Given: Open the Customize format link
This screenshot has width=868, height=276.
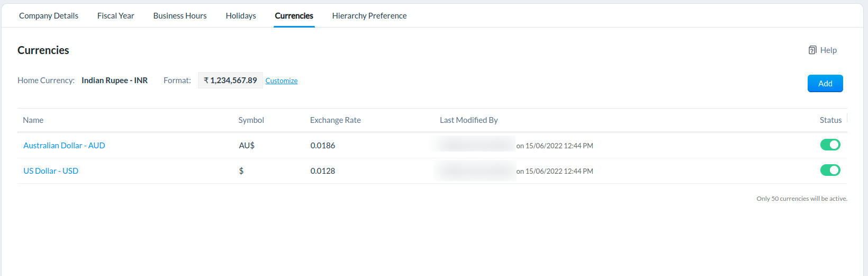Looking at the screenshot, I should (x=282, y=81).
